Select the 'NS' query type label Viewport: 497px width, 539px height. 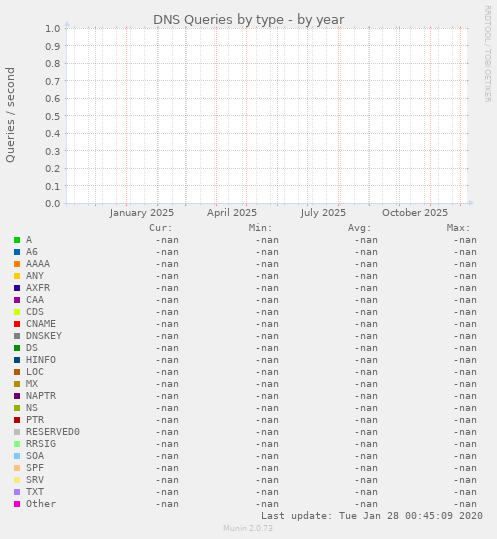tap(32, 408)
